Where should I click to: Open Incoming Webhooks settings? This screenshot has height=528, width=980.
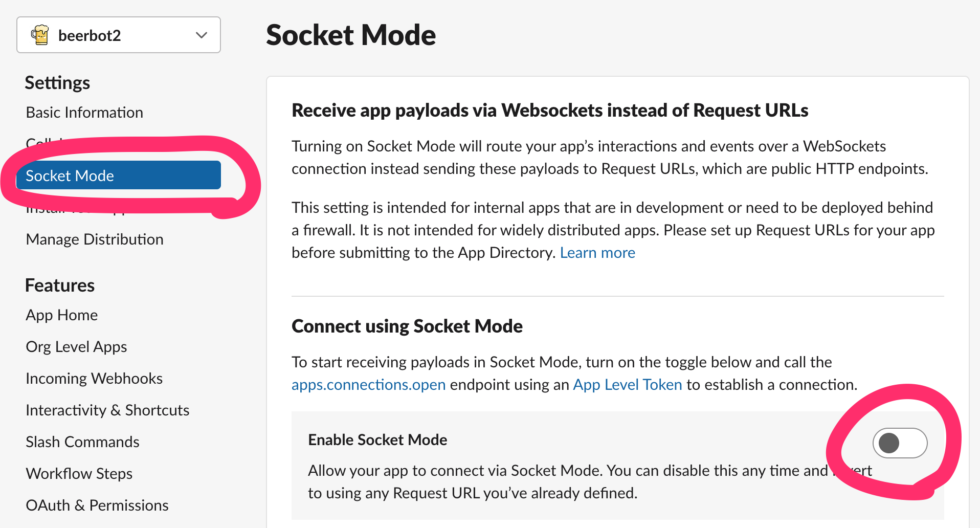tap(94, 379)
